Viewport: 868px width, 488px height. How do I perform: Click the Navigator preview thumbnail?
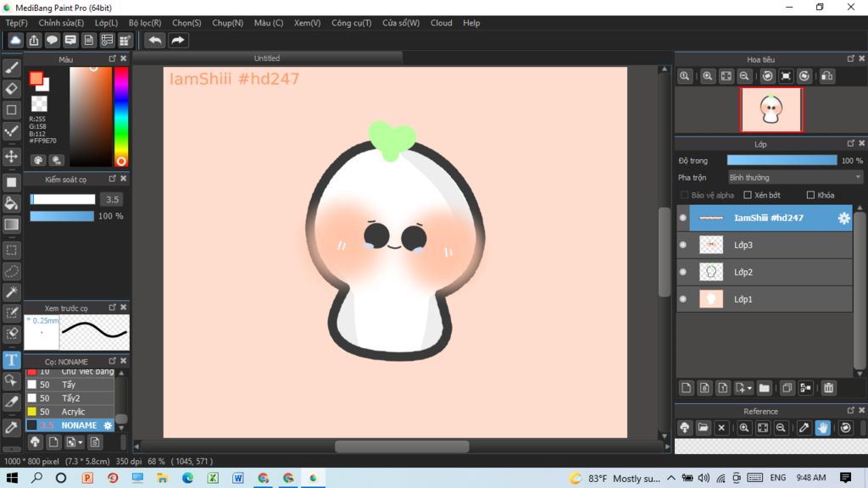(x=771, y=109)
